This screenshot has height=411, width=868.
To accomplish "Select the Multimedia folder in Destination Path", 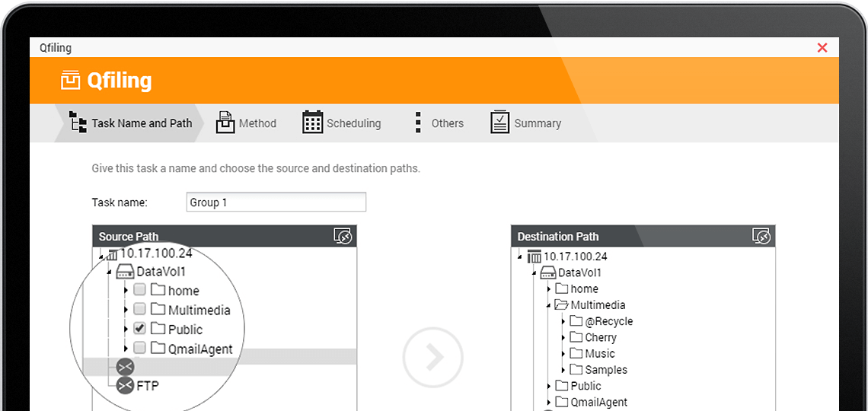I will 598,304.
